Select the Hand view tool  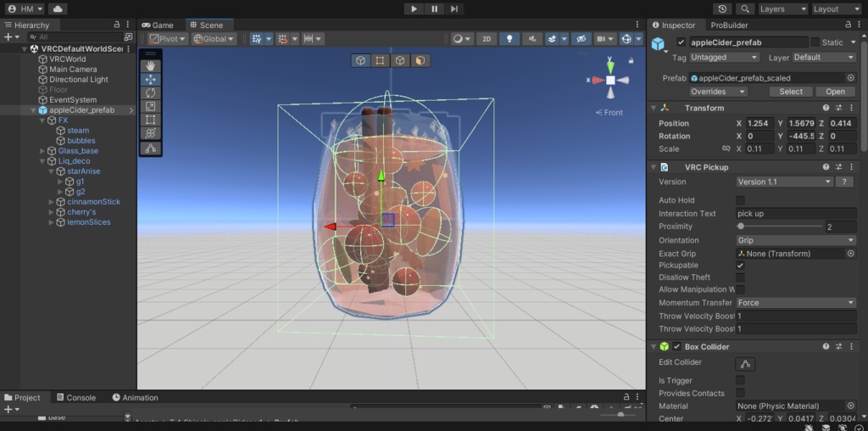pyautogui.click(x=150, y=66)
